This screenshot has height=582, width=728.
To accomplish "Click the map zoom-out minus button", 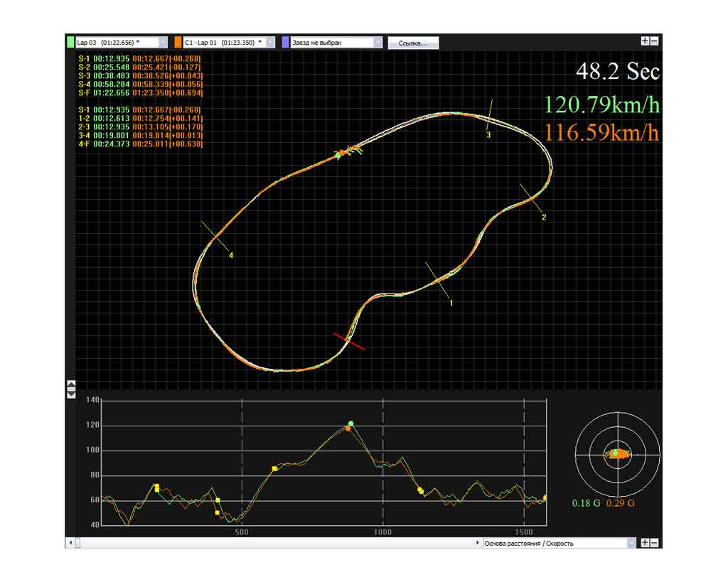I will (654, 41).
